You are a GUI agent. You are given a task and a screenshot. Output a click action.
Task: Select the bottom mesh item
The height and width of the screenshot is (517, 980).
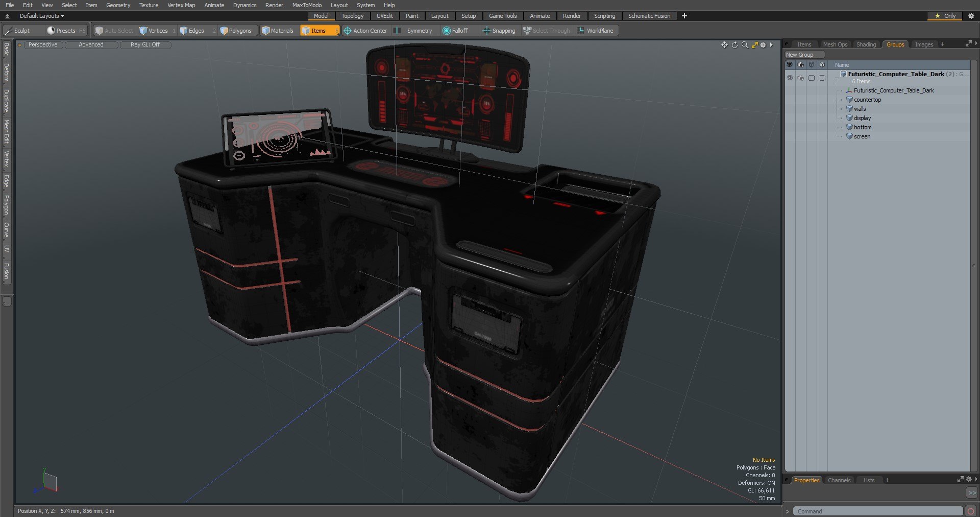coord(863,127)
